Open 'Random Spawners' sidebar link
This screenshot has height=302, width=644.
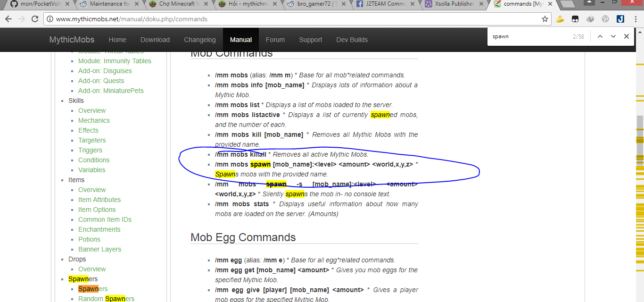106,299
